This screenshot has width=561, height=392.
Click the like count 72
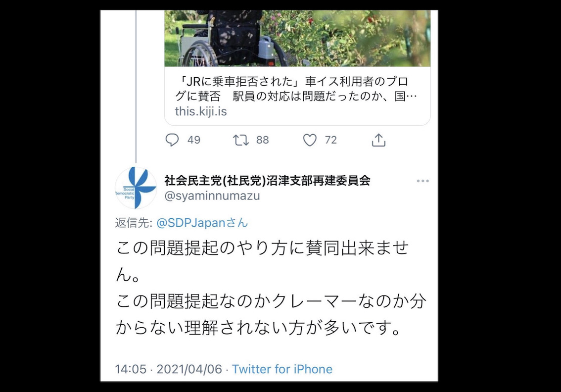[331, 140]
